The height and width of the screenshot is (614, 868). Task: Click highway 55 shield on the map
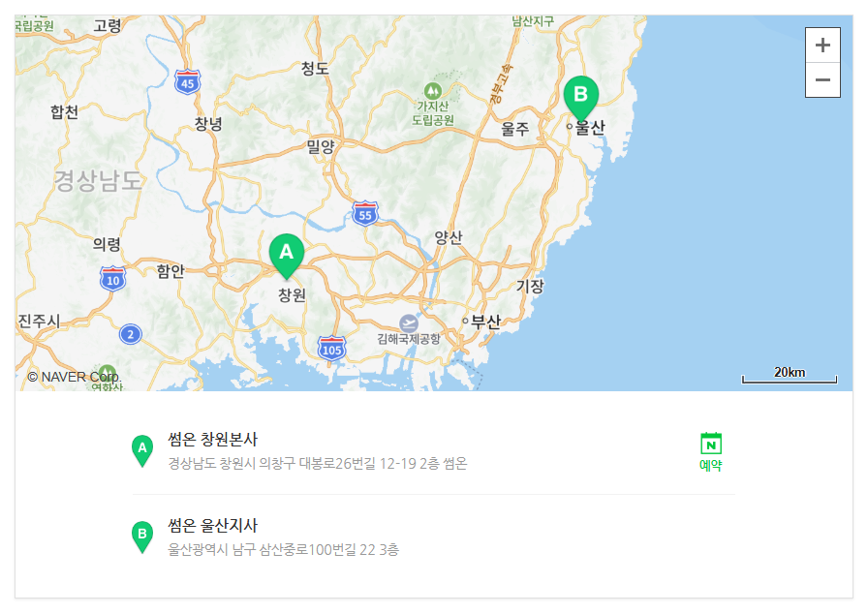coord(365,213)
